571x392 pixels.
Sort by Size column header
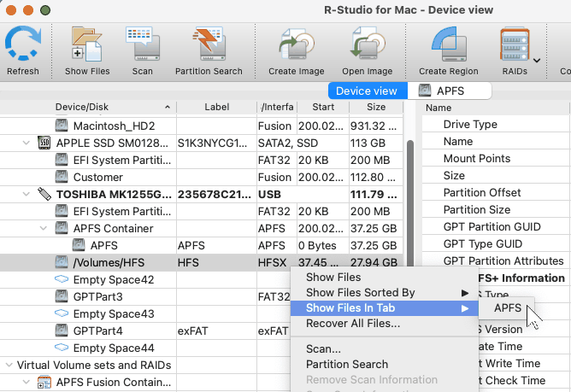point(376,107)
